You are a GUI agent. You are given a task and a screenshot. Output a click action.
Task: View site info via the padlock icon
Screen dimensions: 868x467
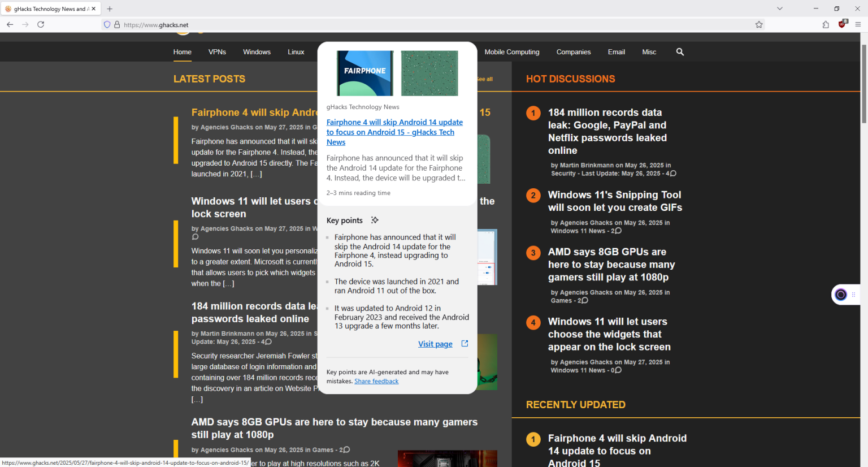[x=116, y=24]
